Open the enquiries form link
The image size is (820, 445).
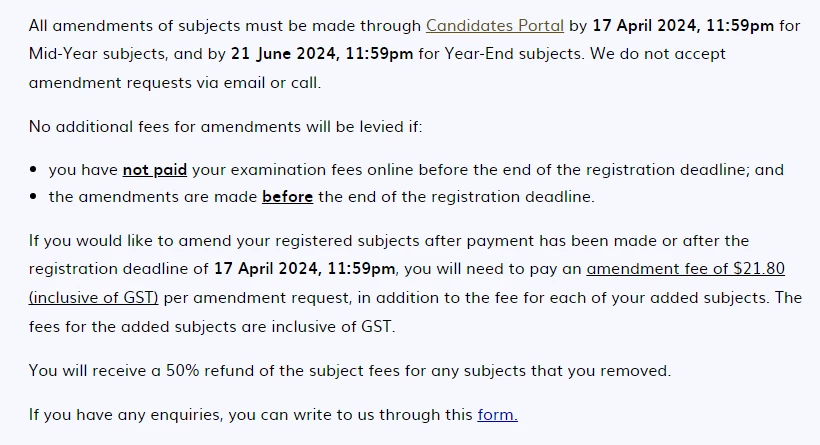[x=497, y=415]
